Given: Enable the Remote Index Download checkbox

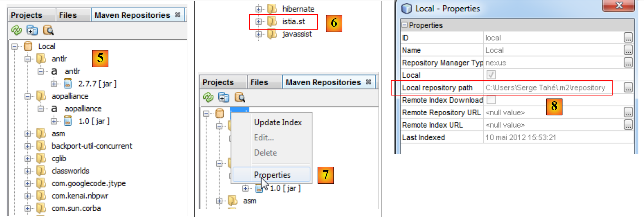Looking at the screenshot, I should 491,100.
